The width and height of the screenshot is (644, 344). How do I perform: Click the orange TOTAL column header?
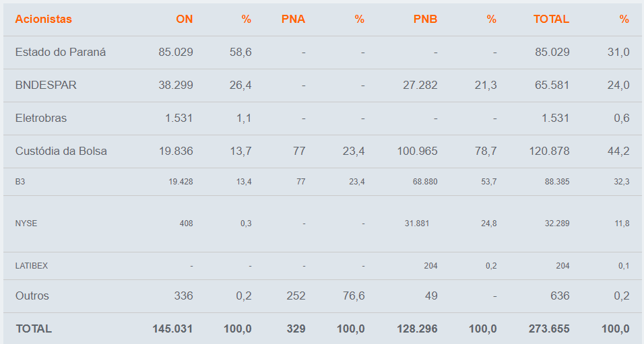click(551, 20)
